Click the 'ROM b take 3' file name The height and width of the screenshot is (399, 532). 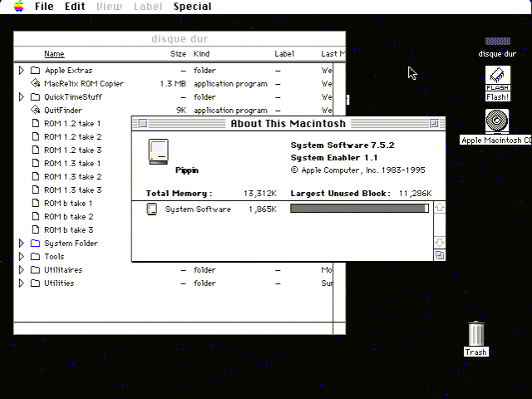68,229
